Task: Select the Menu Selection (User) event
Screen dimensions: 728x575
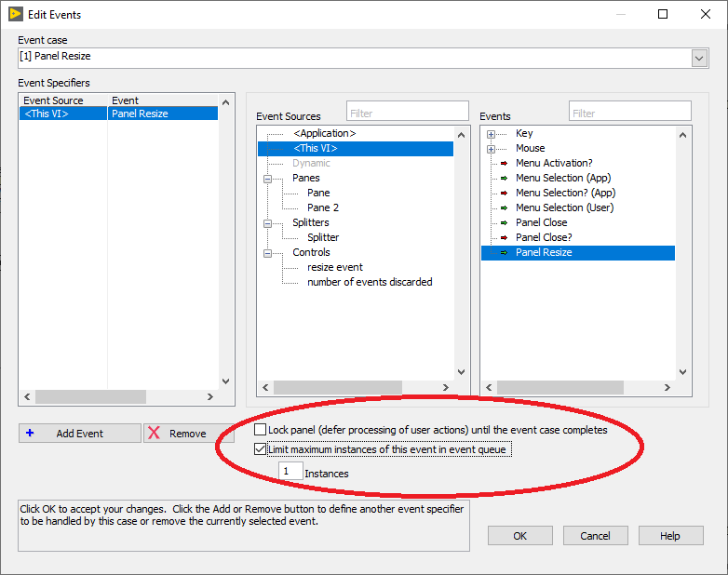Action: pos(564,207)
